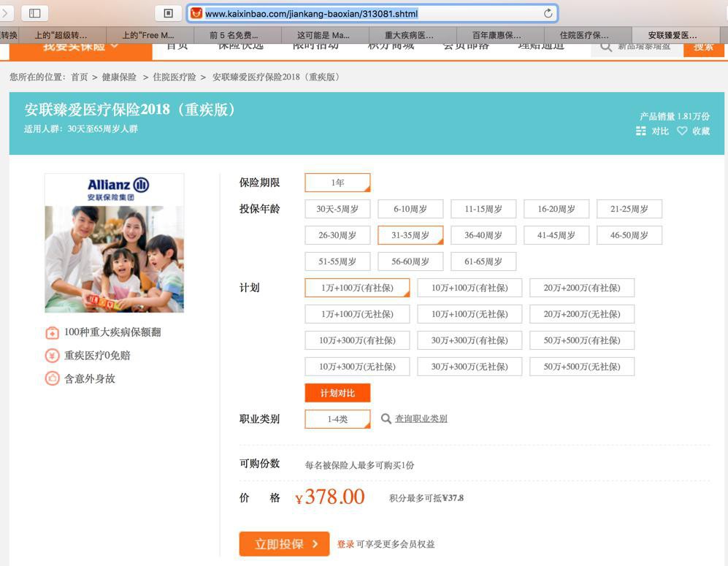Click the 收藏 heart icon
728x566 pixels.
point(681,131)
